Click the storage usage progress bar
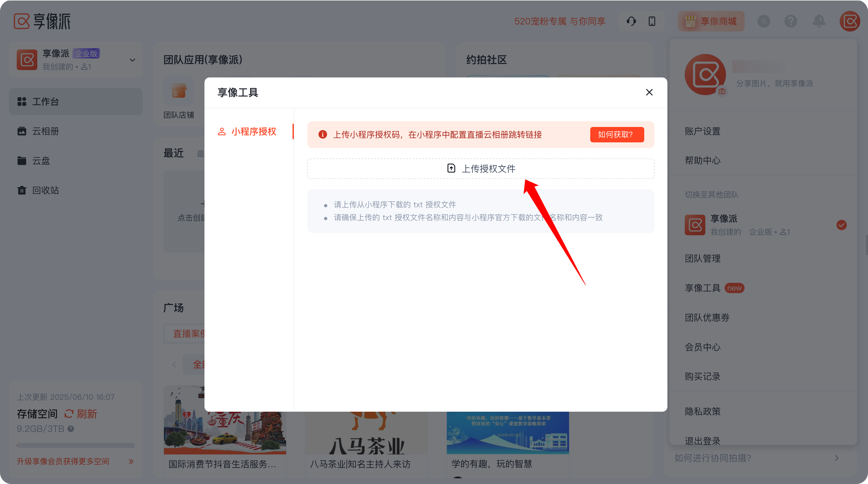Screen dimensions: 868x484 (76, 445)
